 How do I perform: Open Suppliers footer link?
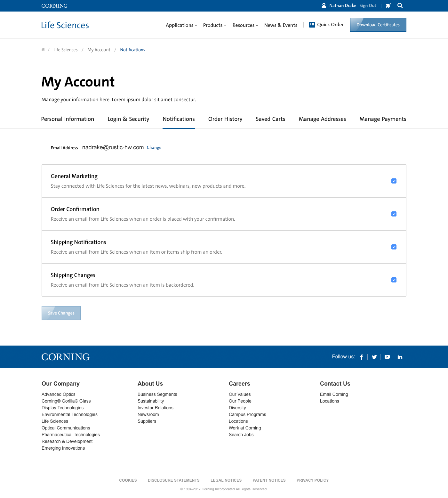click(x=147, y=421)
